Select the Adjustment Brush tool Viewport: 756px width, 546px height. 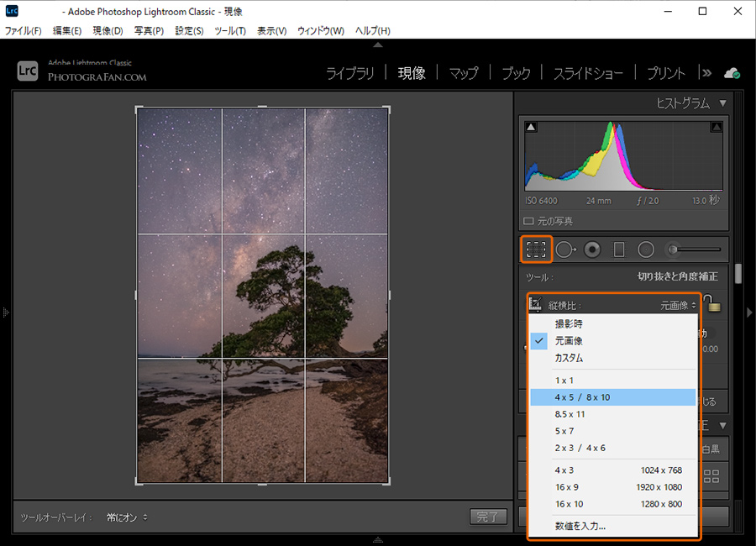pos(693,249)
